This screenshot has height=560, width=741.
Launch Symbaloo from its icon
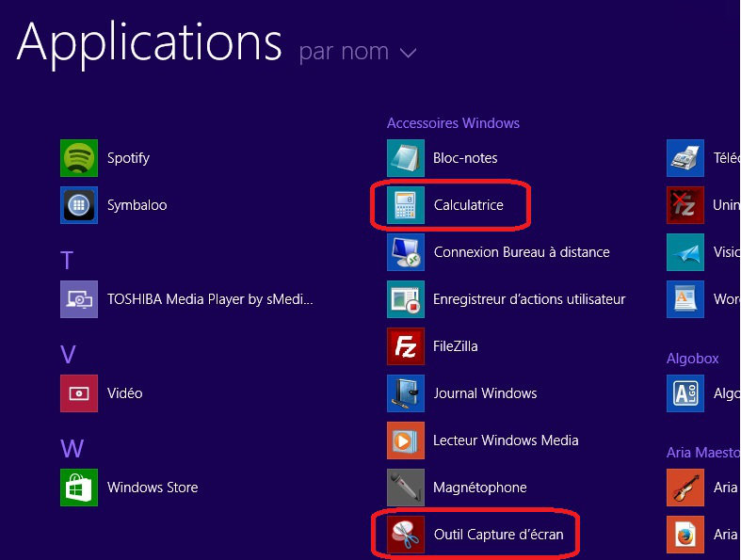coord(79,205)
